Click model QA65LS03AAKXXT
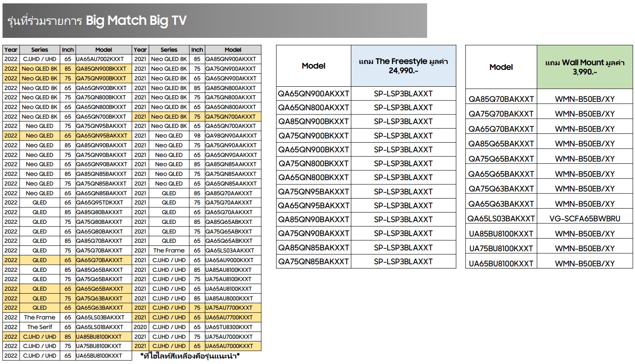The image size is (635, 364). pyautogui.click(x=233, y=250)
